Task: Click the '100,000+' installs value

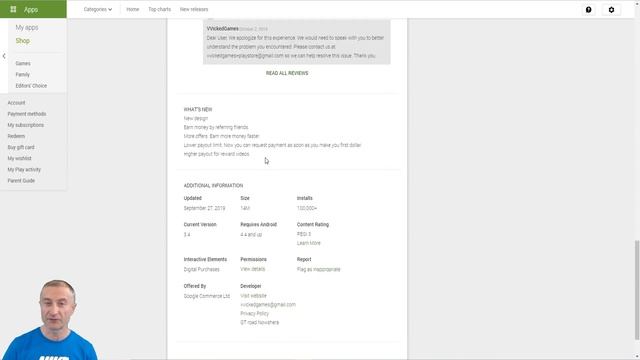Action: click(x=307, y=208)
